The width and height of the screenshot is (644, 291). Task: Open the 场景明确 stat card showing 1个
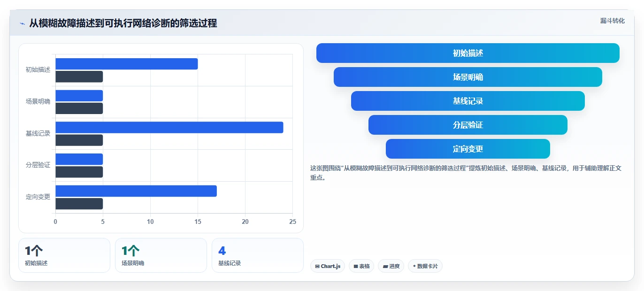(x=161, y=255)
